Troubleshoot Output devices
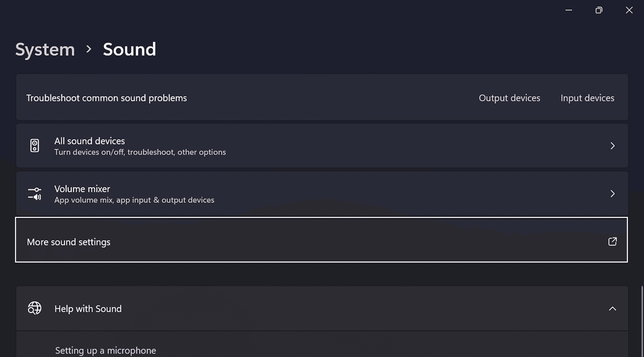This screenshot has height=357, width=644. click(509, 98)
